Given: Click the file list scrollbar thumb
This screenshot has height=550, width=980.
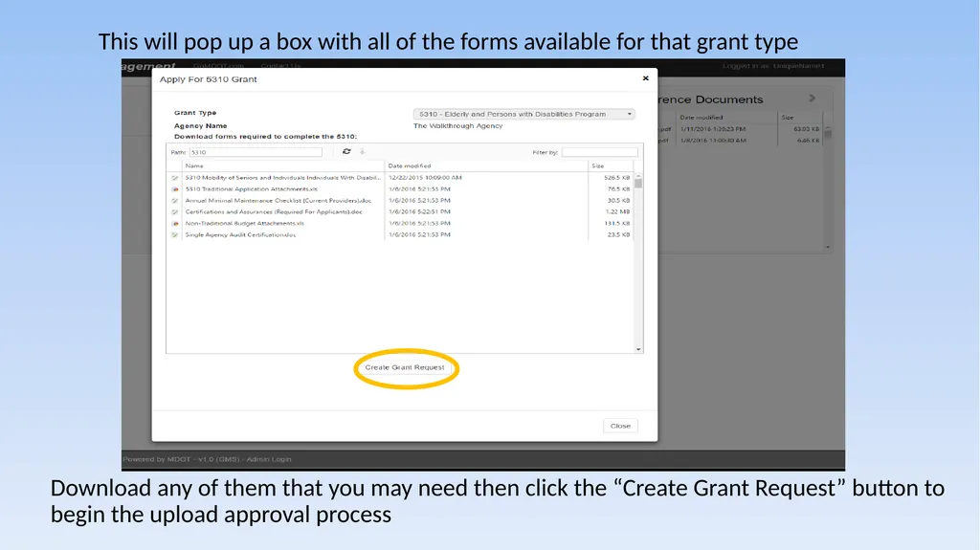Looking at the screenshot, I should pos(638,184).
